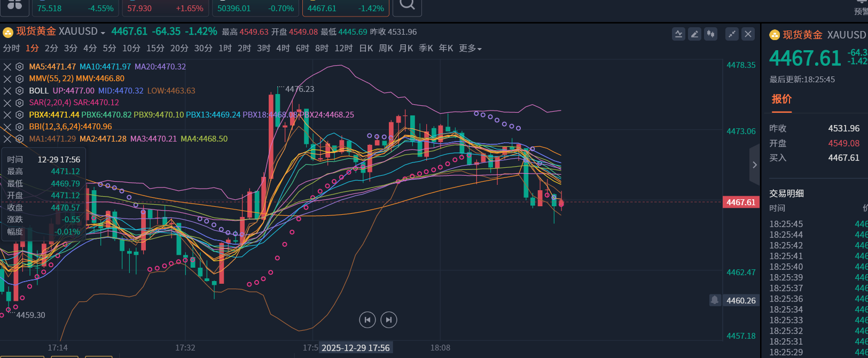Open settings for the BOLL indicator
Viewport: 868px width, 358px height.
[20, 91]
